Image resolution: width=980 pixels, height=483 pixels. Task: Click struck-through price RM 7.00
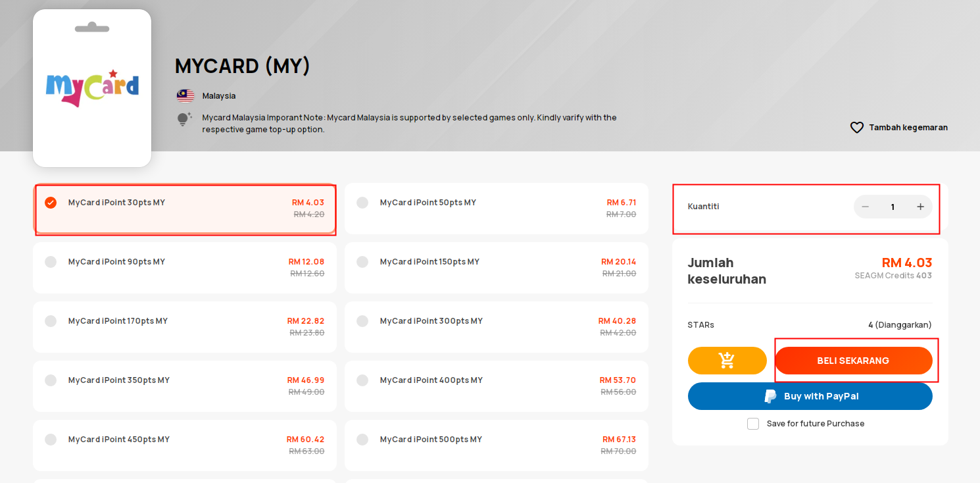[622, 215]
